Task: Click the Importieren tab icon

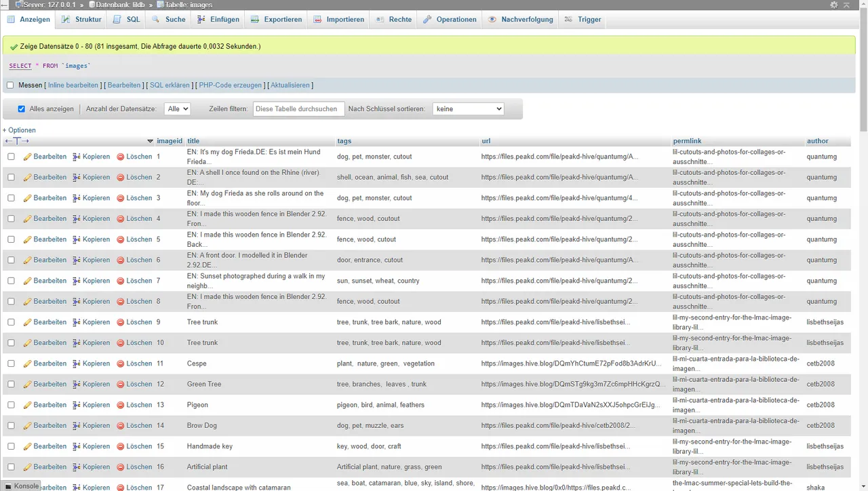Action: click(319, 20)
